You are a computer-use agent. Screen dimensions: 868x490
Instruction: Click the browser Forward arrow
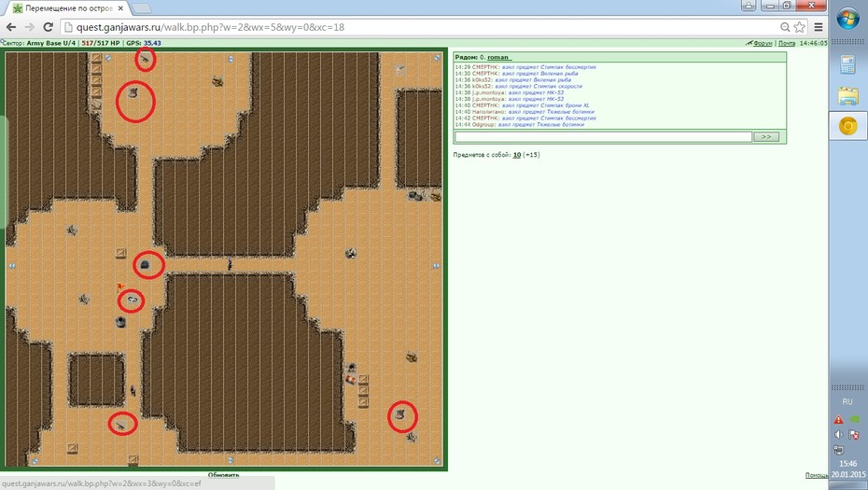point(29,27)
